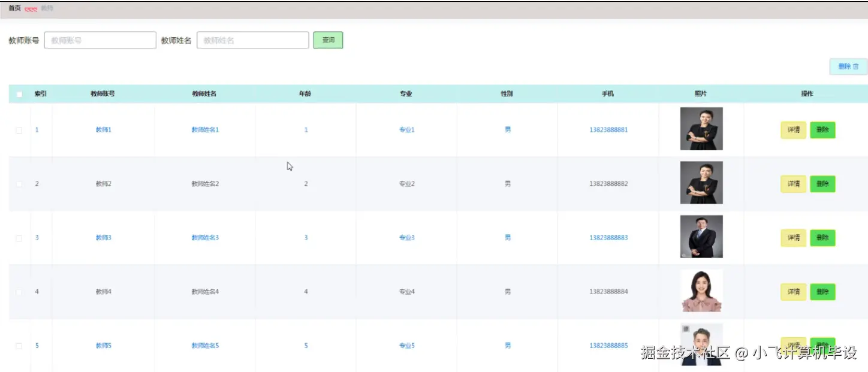Check the checkbox for row 教师5
The width and height of the screenshot is (868, 372).
[19, 346]
